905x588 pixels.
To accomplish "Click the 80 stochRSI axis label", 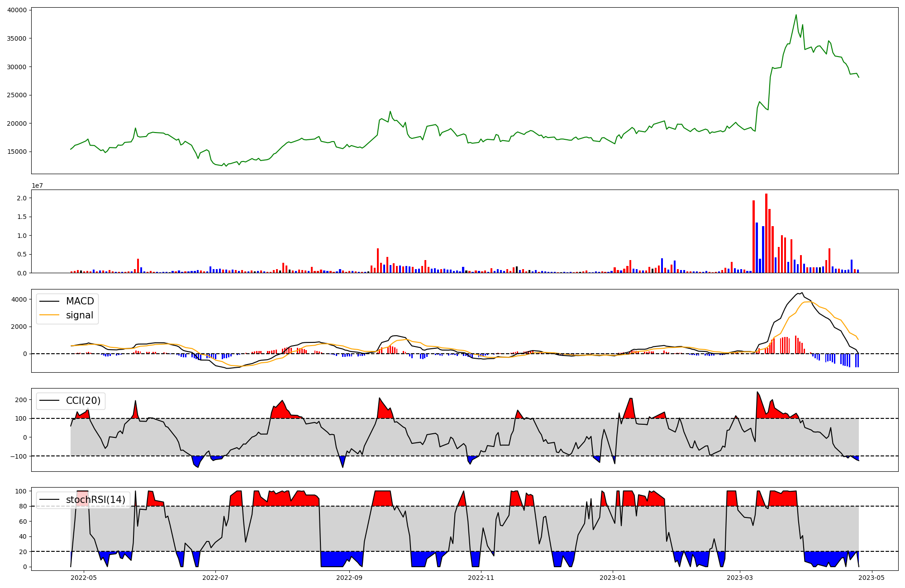I will [23, 506].
